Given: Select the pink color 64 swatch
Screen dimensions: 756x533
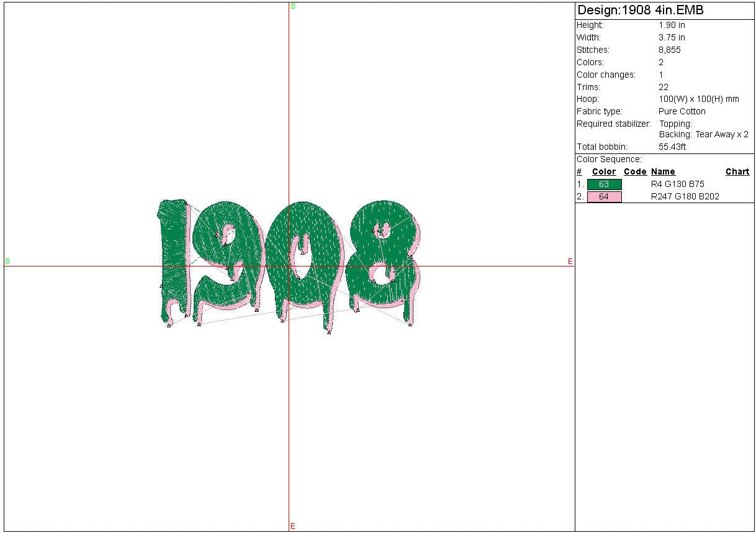Looking at the screenshot, I should click(x=604, y=197).
